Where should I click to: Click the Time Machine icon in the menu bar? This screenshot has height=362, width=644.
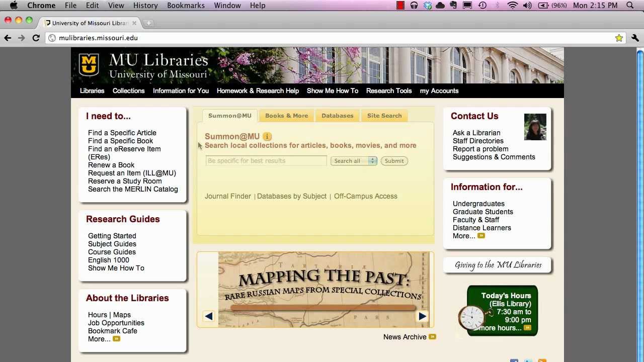[482, 6]
